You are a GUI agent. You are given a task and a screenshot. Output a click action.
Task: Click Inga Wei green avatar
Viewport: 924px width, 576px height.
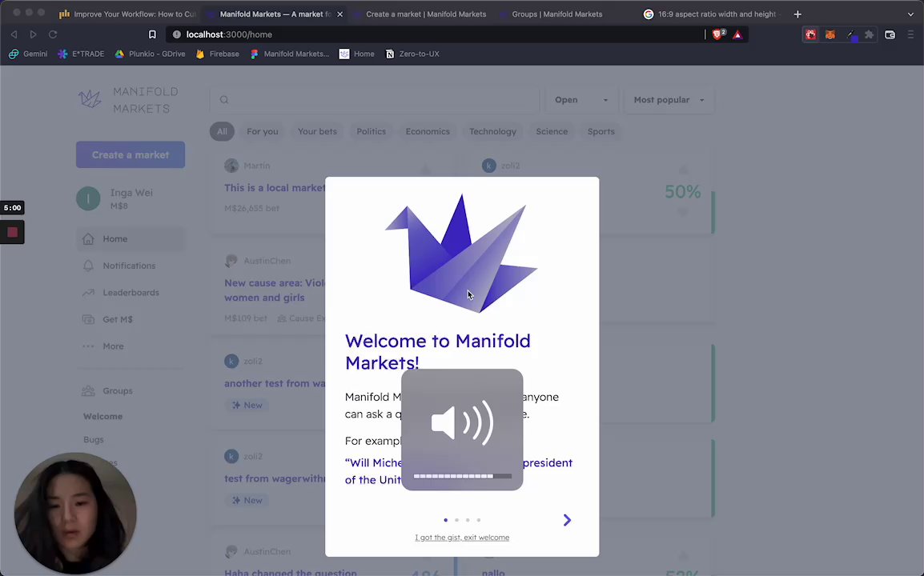pos(88,198)
